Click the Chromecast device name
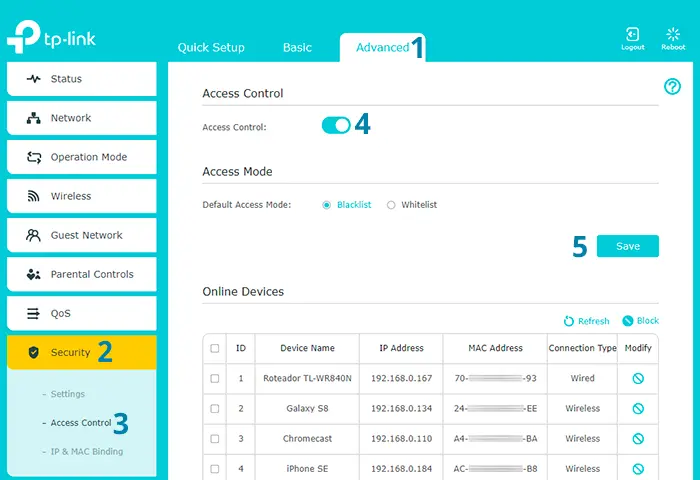 (307, 439)
